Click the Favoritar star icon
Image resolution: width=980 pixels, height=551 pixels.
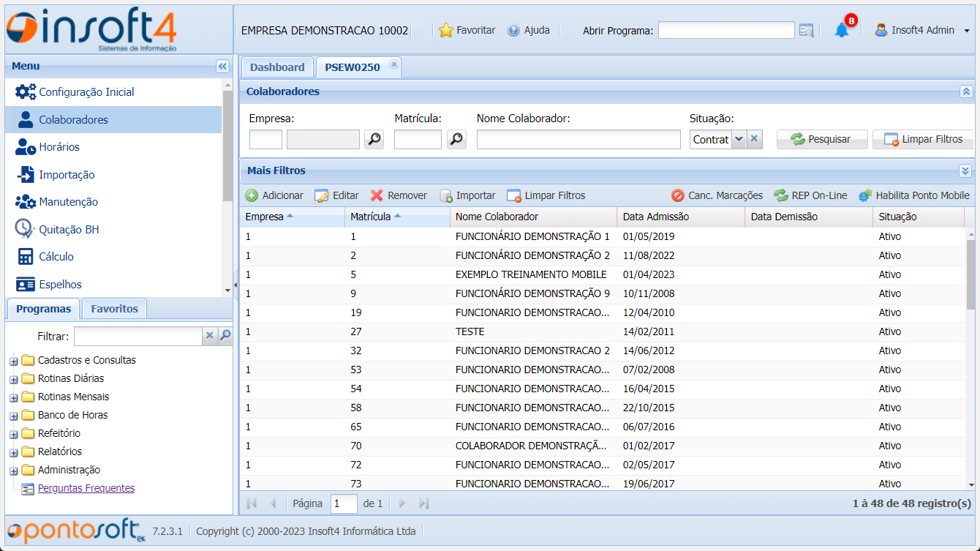tap(446, 31)
